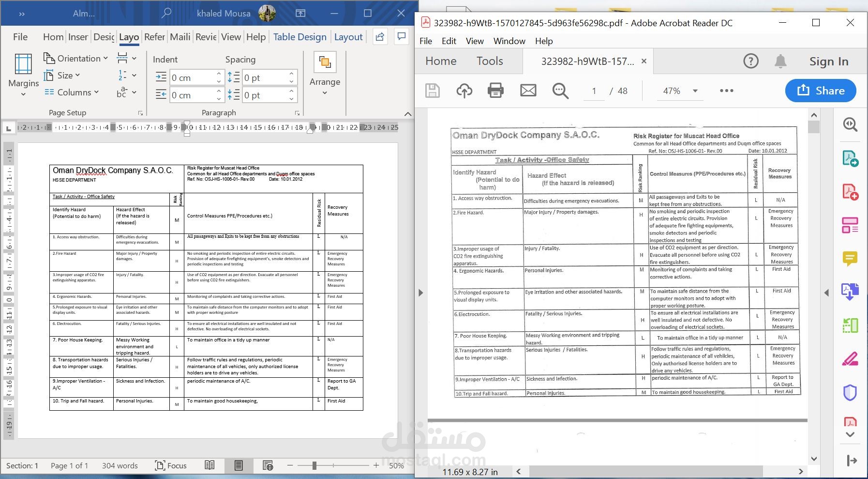Screen dimensions: 868x479
Task: Toggle Focus mode in Word status bar
Action: [171, 465]
